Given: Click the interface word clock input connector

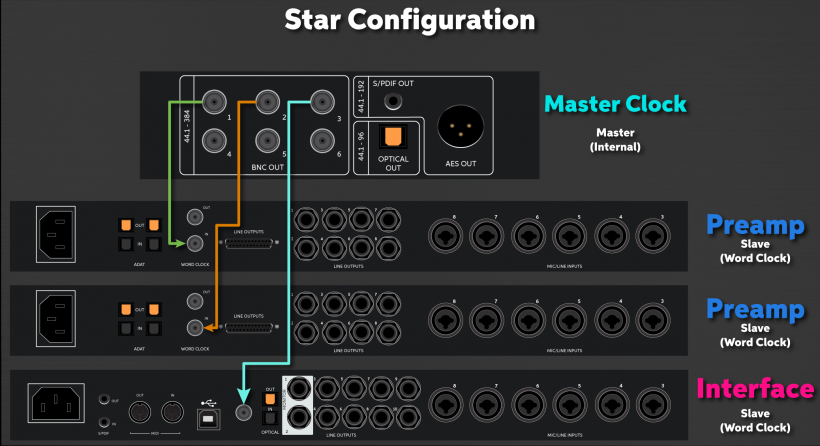Looking at the screenshot, I should click(243, 413).
